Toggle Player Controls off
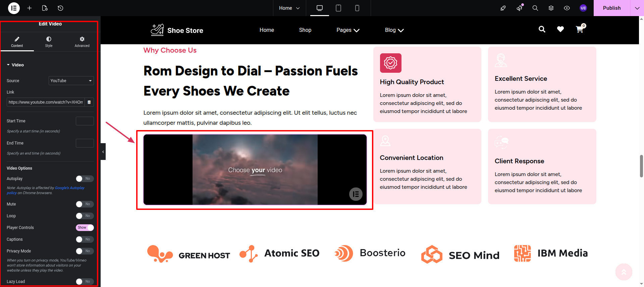 pos(85,228)
